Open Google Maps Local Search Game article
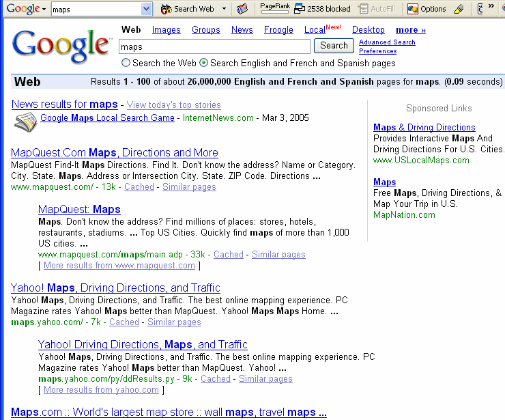 tap(107, 117)
